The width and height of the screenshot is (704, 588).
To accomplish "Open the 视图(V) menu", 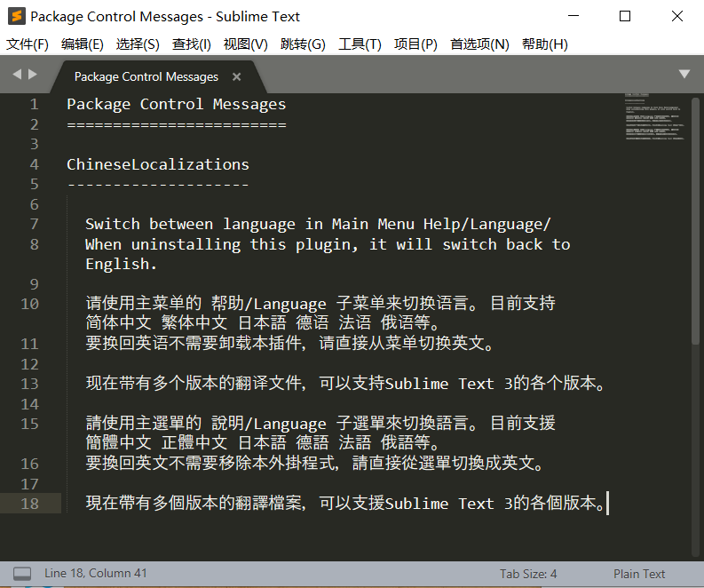I will [246, 44].
